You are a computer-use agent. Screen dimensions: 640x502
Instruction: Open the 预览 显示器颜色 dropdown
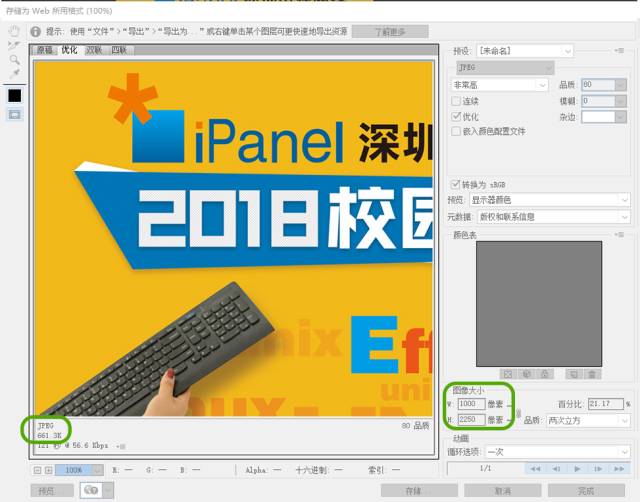549,200
